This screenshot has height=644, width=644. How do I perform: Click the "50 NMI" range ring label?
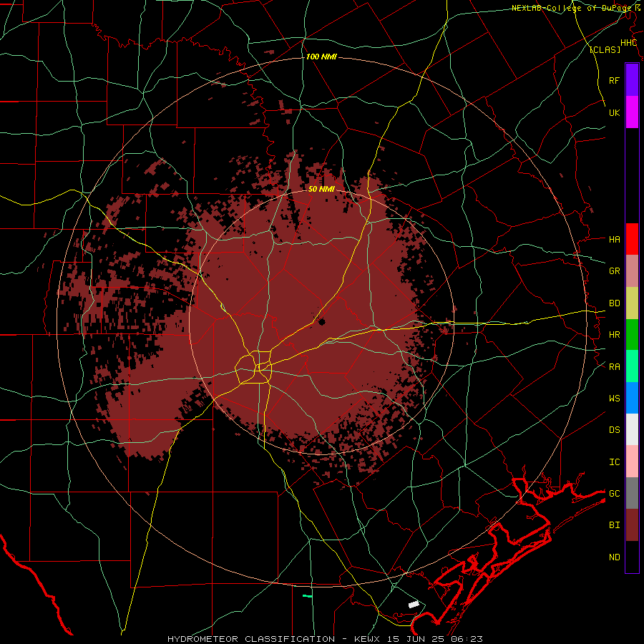coord(321,189)
